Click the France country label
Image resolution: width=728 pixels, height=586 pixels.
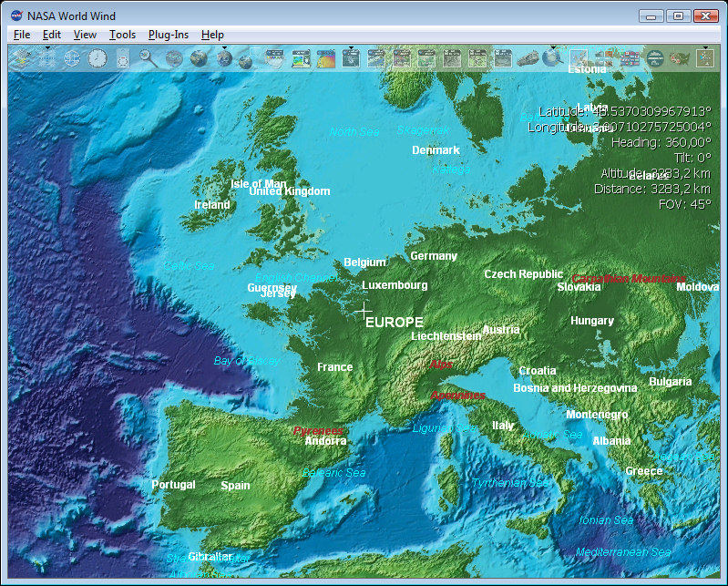pyautogui.click(x=334, y=367)
